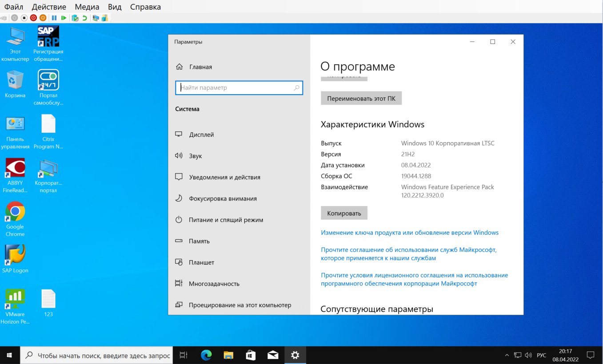Open the VMware Horizon desktop shortcut

click(x=15, y=299)
